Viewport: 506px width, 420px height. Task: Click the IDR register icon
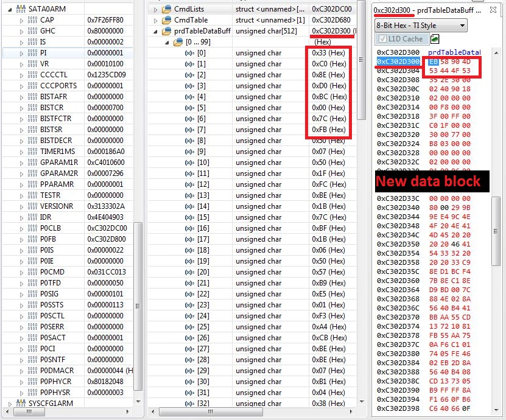coord(32,217)
